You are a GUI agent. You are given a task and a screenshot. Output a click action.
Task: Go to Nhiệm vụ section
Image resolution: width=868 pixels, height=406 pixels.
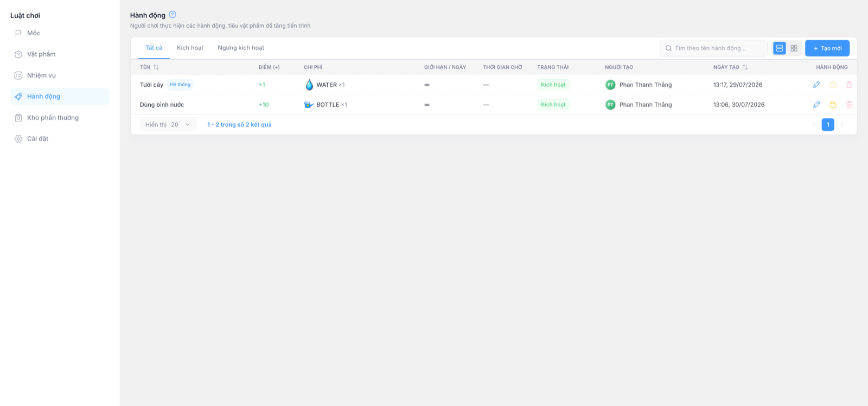(60, 75)
